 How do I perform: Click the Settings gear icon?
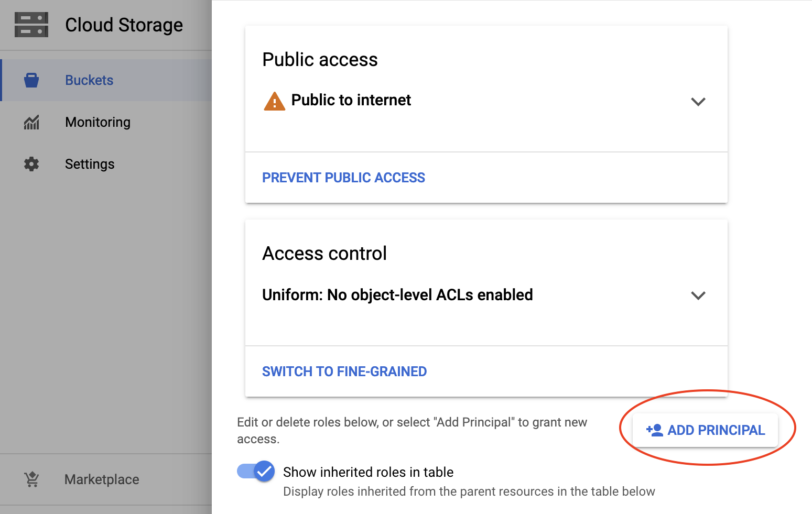pos(31,164)
